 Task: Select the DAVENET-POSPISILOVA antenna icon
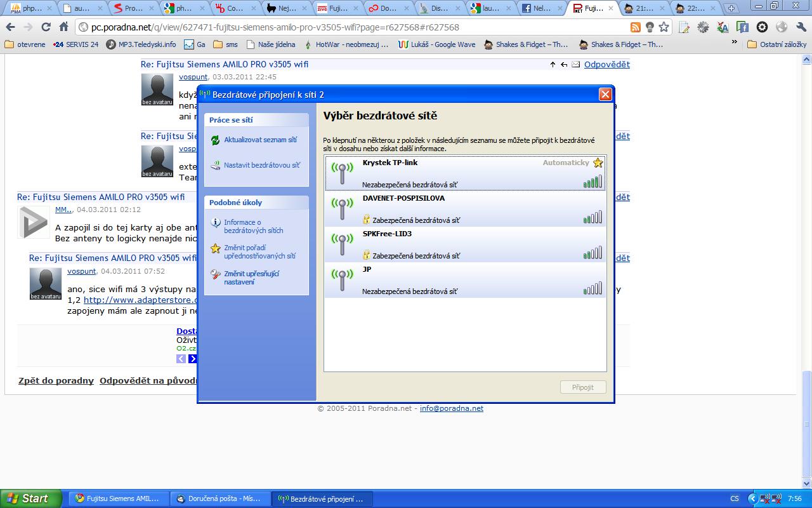[343, 209]
